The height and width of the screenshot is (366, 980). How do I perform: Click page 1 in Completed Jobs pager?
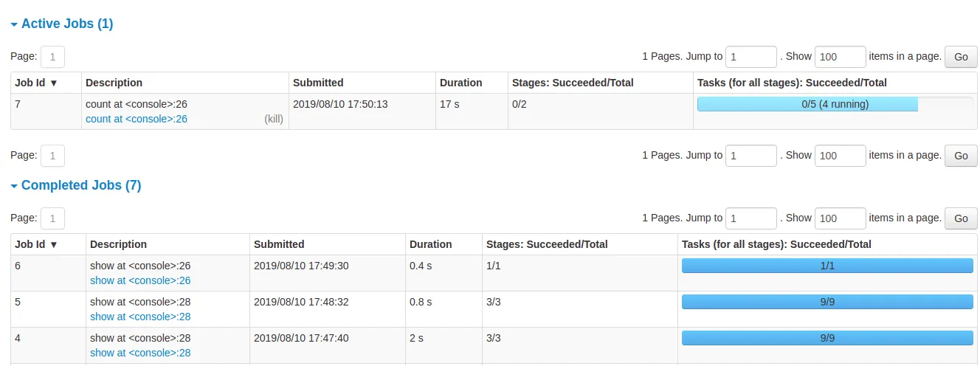click(52, 218)
